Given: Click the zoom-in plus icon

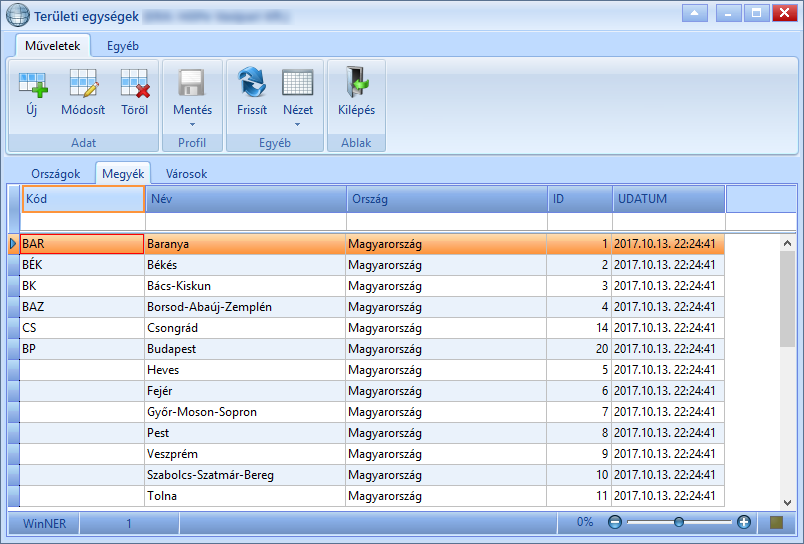Looking at the screenshot, I should (743, 522).
